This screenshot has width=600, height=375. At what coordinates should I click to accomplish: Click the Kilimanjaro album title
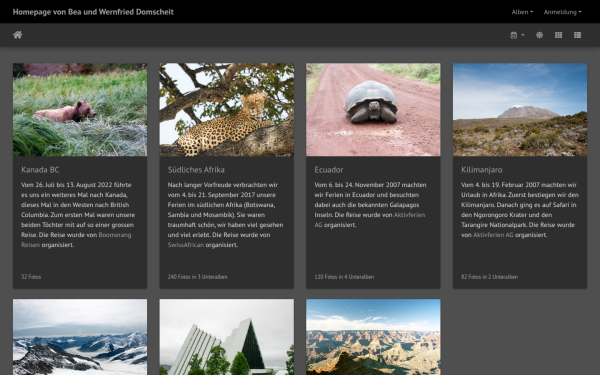point(481,170)
